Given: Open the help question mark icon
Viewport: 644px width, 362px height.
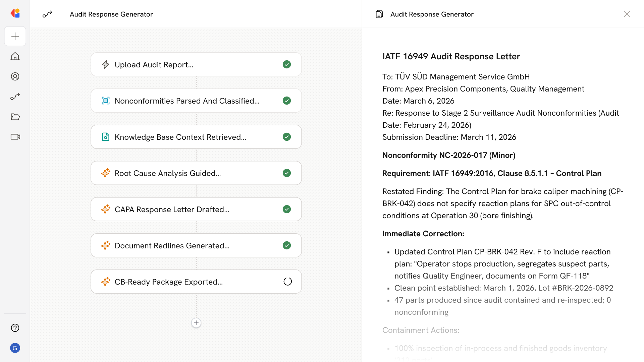Looking at the screenshot, I should pyautogui.click(x=15, y=328).
